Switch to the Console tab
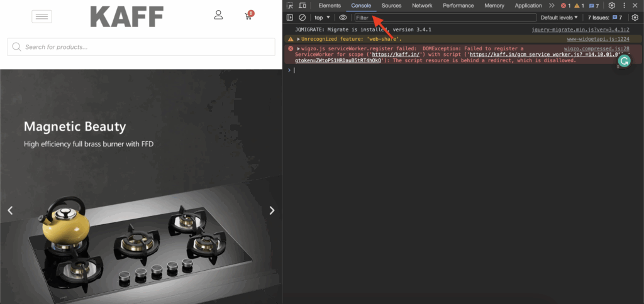The width and height of the screenshot is (644, 304). click(361, 5)
